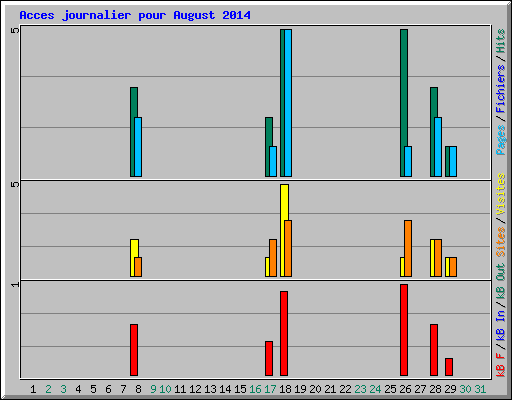Click the 'Fichiers' legend label

click(501, 89)
